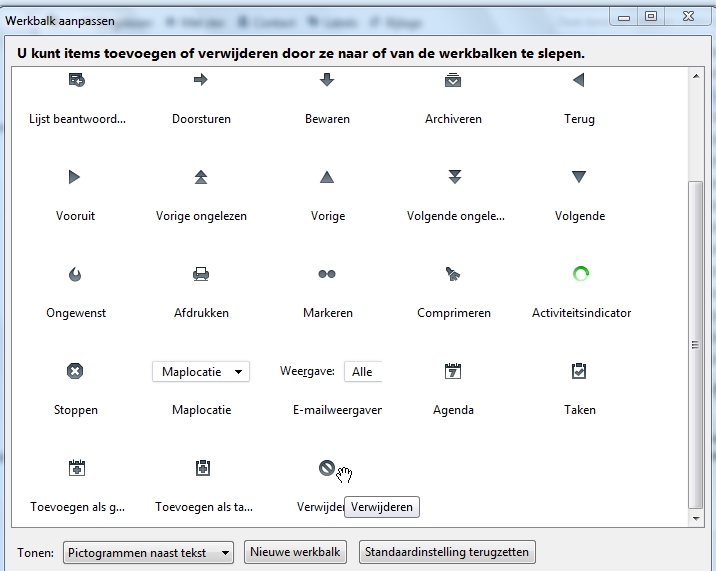
Task: Select the Toevoegen als taak icon
Action: [203, 468]
